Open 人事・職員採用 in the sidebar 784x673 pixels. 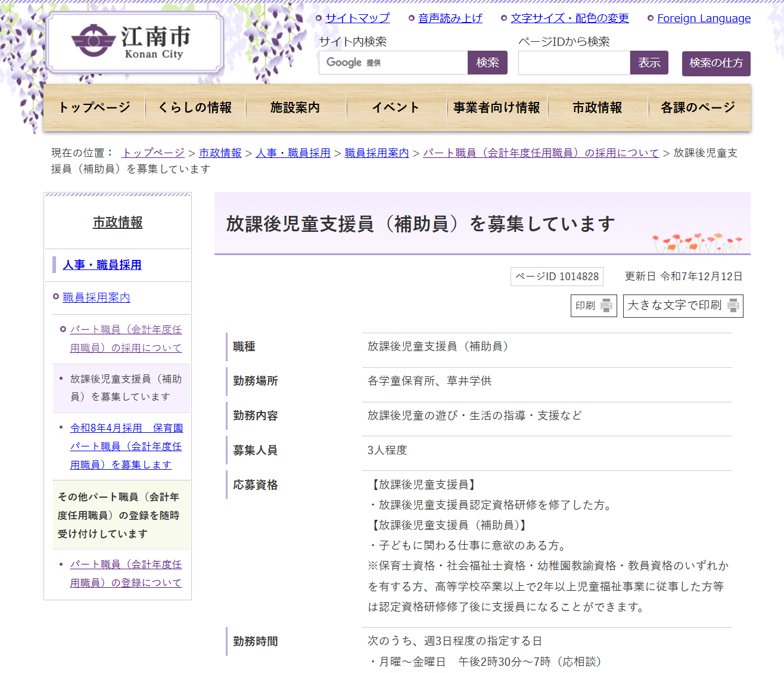pos(102,265)
